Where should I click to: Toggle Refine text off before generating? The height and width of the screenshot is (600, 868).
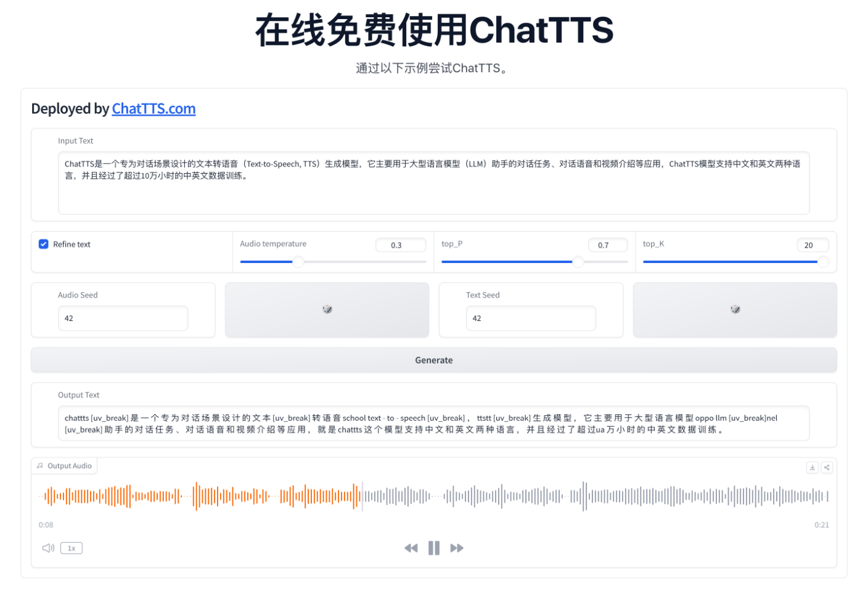pos(43,244)
